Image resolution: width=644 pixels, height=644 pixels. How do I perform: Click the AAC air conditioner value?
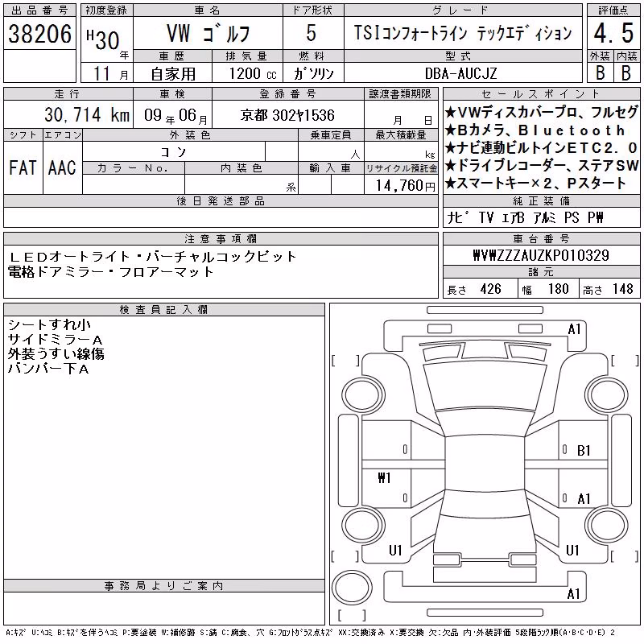(62, 167)
